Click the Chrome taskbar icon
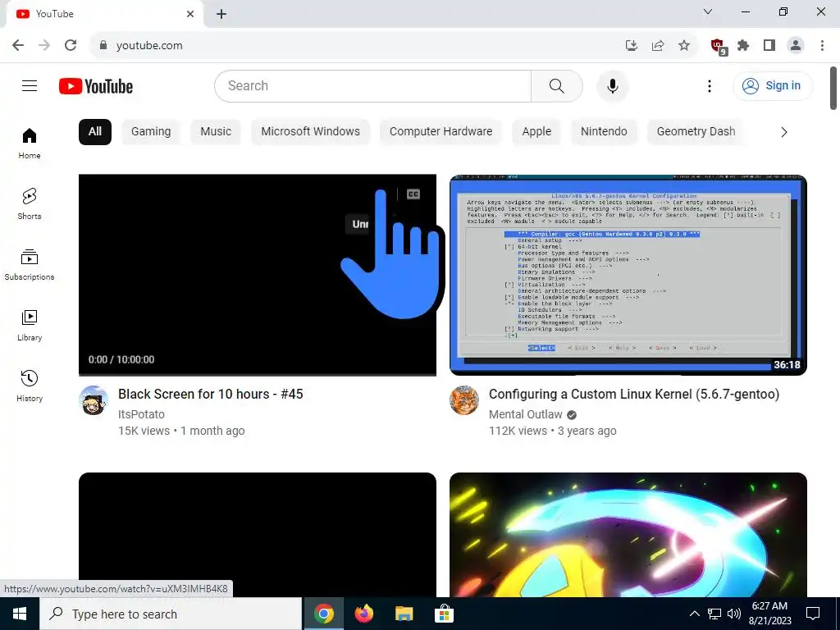 coord(323,614)
